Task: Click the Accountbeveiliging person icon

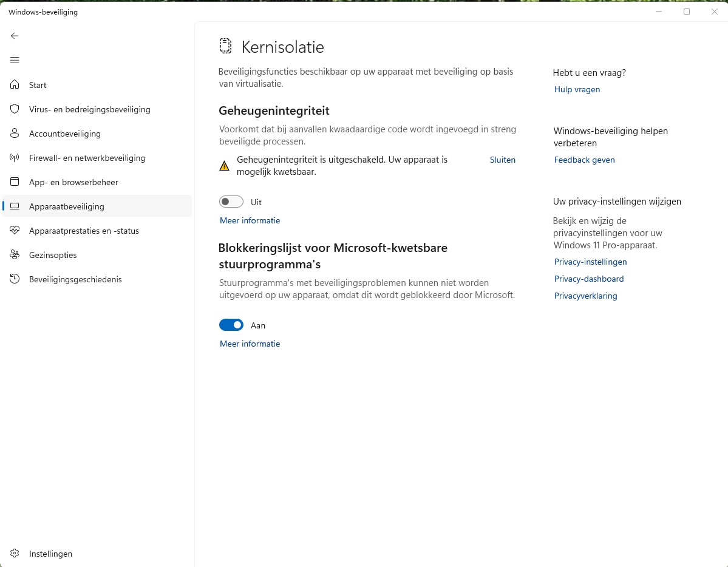Action: tap(15, 134)
